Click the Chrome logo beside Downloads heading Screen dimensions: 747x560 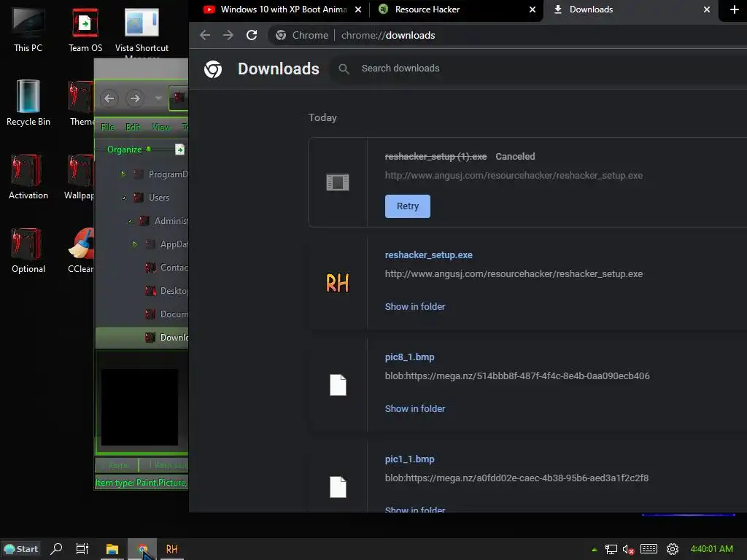point(213,69)
